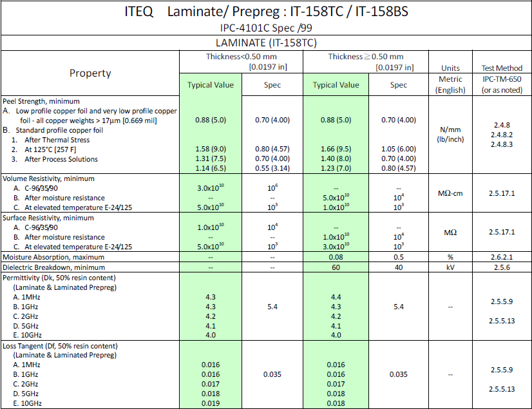532x409 pixels.
Task: Select the 'After Thermal Stress' item
Action: click(57, 140)
